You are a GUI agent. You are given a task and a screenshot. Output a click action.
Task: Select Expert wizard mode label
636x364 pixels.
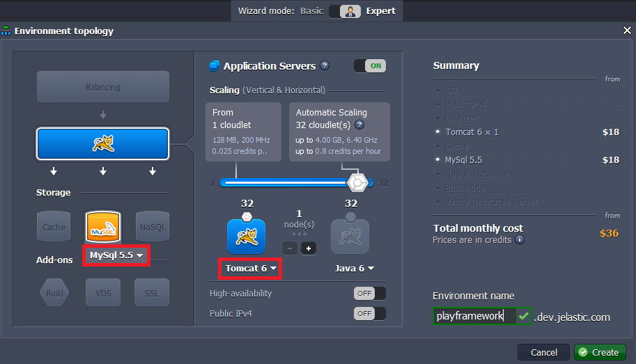(x=381, y=11)
